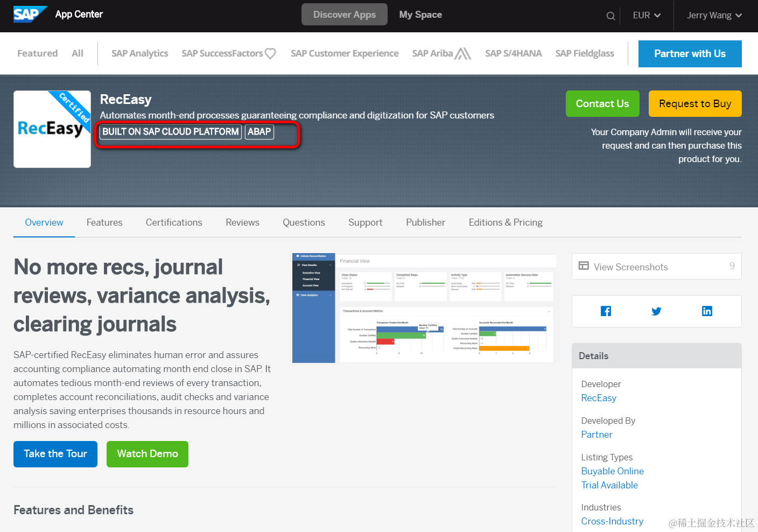The width and height of the screenshot is (758, 532).
Task: Click the RecEasy certified app logo
Action: click(52, 129)
